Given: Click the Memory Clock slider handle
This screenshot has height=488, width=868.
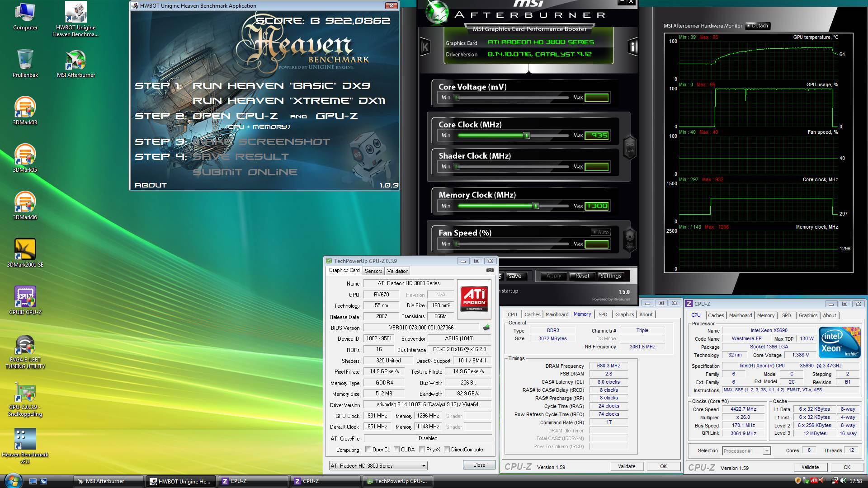Looking at the screenshot, I should [536, 206].
